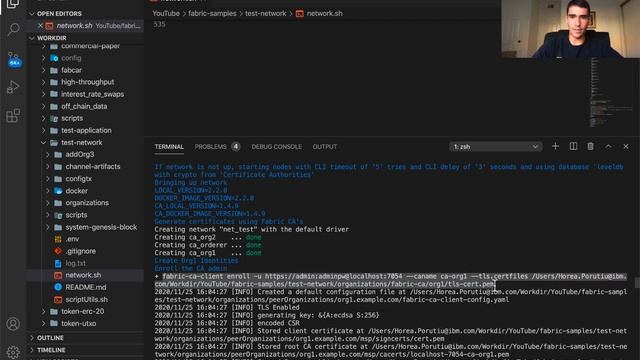
Task: Open the Manage gear settings icon
Action: [13, 352]
